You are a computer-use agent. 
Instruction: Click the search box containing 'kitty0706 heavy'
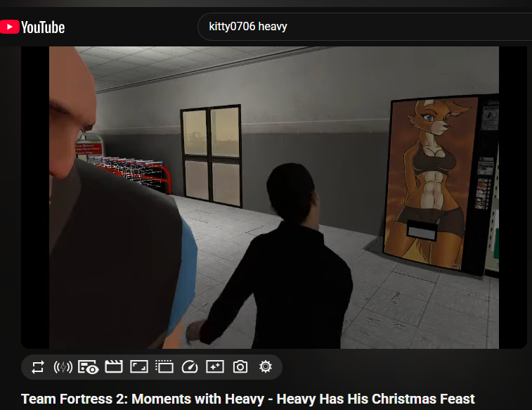(351, 27)
